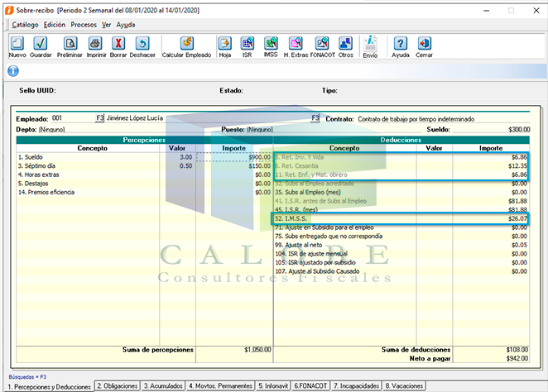The width and height of the screenshot is (548, 392).
Task: Select the 52. I.M.S.S. deduction row
Action: 401,218
